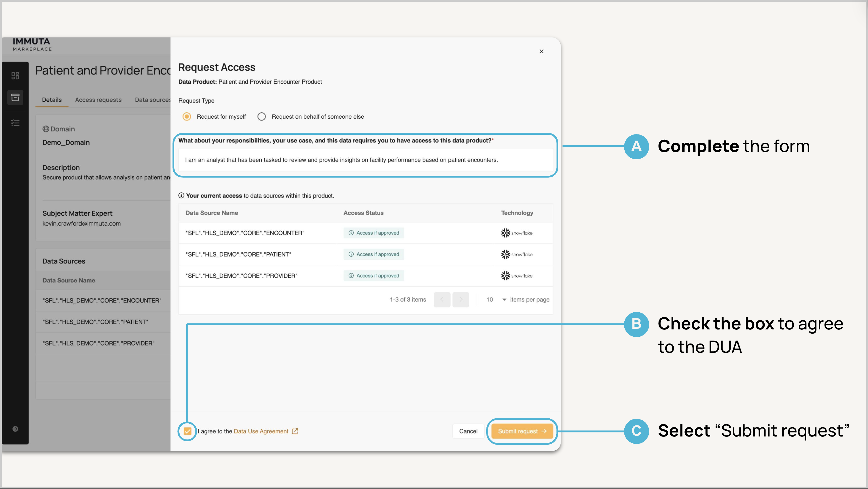Click info icon next to Your current access
Image resolution: width=868 pixels, height=489 pixels.
pos(181,195)
